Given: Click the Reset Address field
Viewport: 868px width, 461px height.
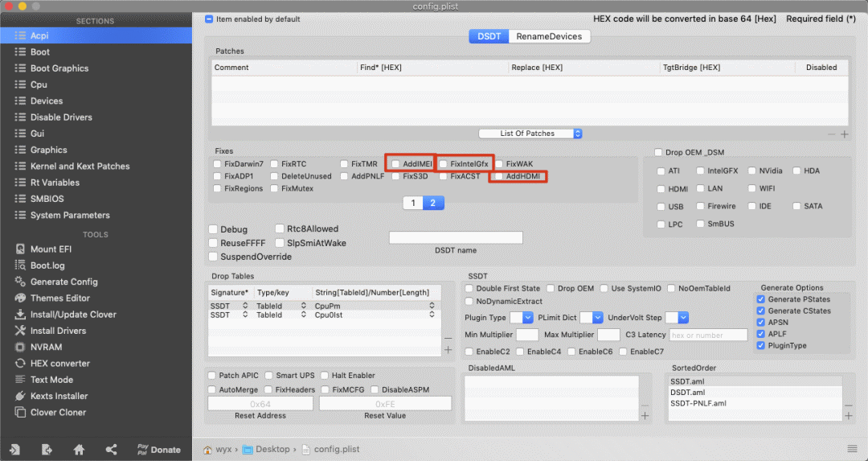Looking at the screenshot, I should (260, 404).
